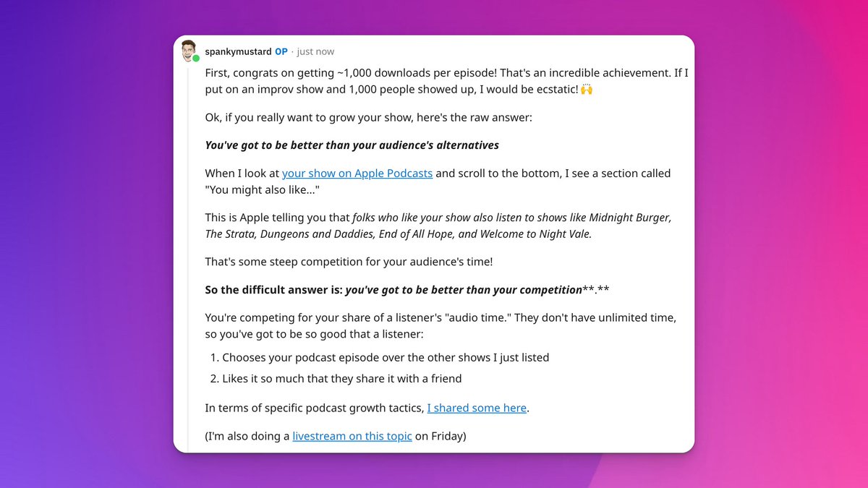Click list item about sharing with a friend
868x488 pixels.
click(x=341, y=378)
